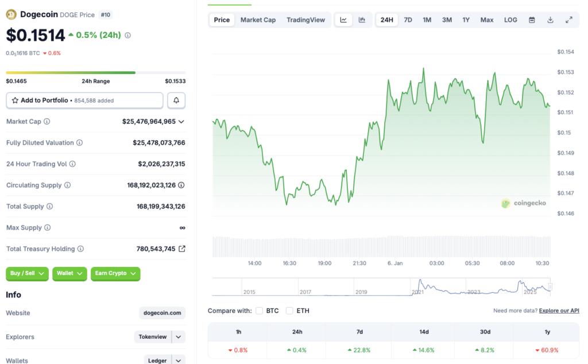588x364 pixels.
Task: Open the Earn Crypto green button
Action: click(x=115, y=274)
